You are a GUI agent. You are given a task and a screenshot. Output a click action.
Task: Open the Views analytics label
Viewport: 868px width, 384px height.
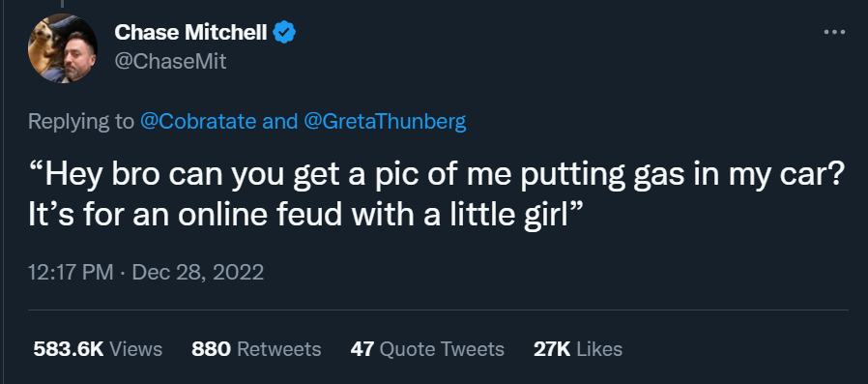coord(136,349)
